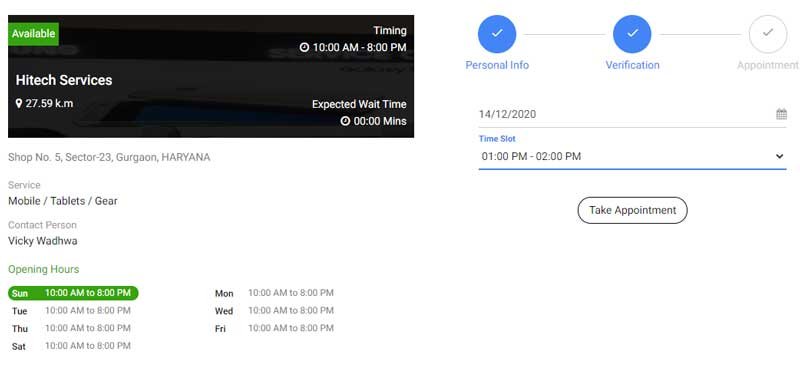Screen dimensions: 800x373
Task: Open the 01:00 PM - 02:00 PM time slot selector
Action: click(632, 157)
